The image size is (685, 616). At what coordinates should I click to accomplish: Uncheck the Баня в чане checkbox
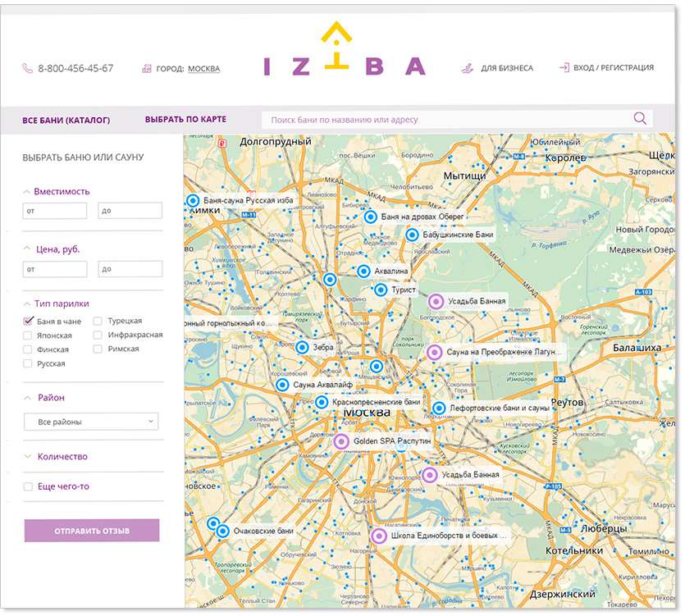pos(28,321)
